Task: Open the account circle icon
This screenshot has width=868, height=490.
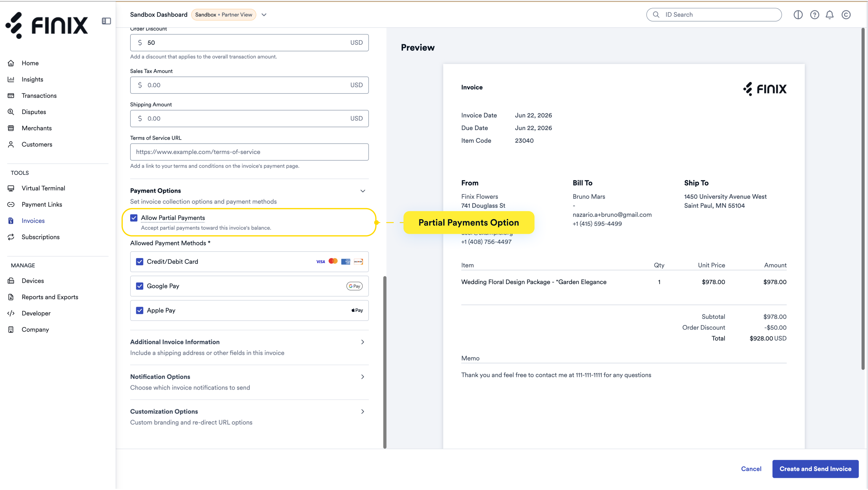Action: click(846, 15)
